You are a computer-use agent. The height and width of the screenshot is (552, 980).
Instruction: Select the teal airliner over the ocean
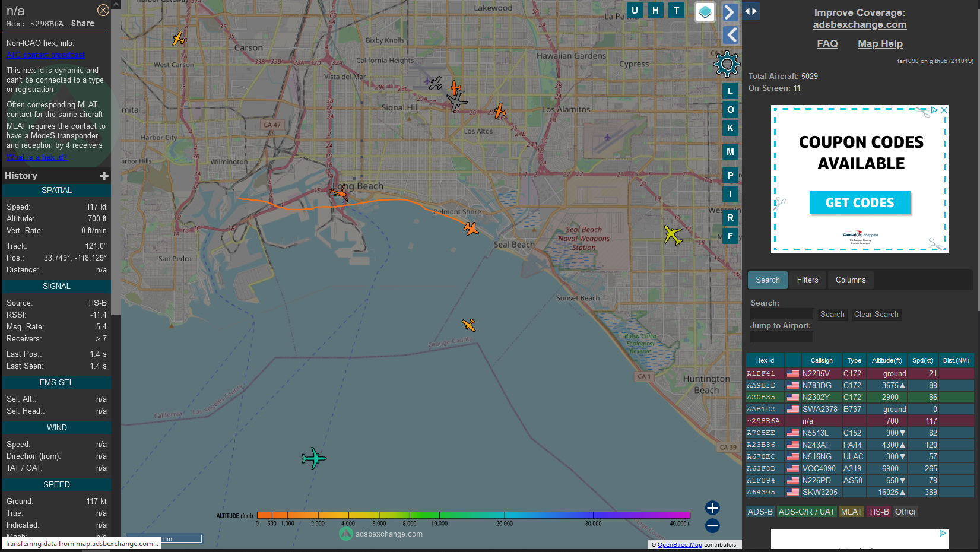(313, 458)
